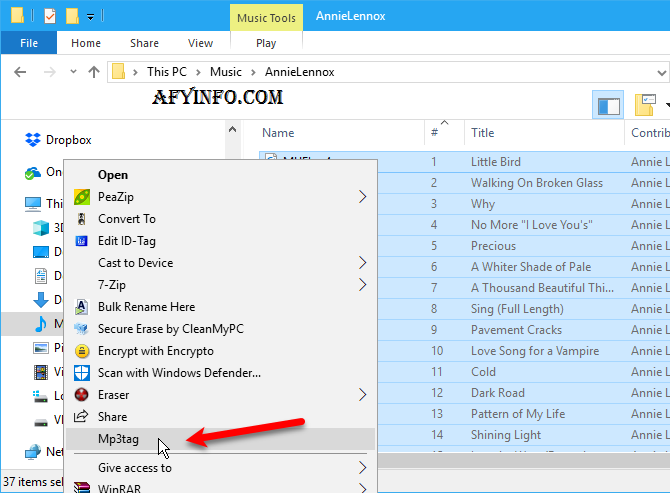Click the Network icon in sidebar
This screenshot has height=493, width=670.
33,452
